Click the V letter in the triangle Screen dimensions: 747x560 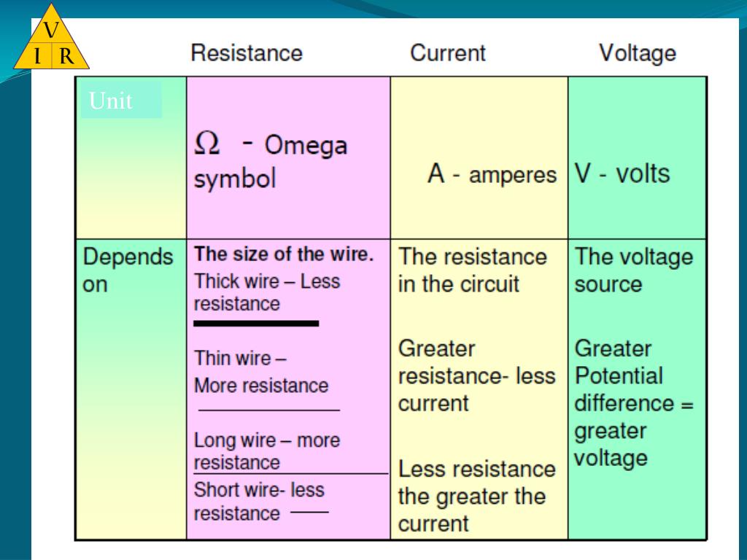pos(51,30)
